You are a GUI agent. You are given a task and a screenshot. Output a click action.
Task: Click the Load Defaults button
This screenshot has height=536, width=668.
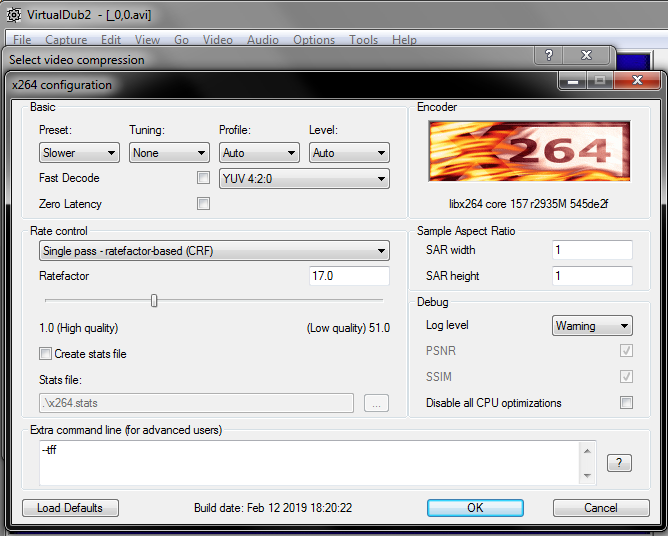(70, 508)
